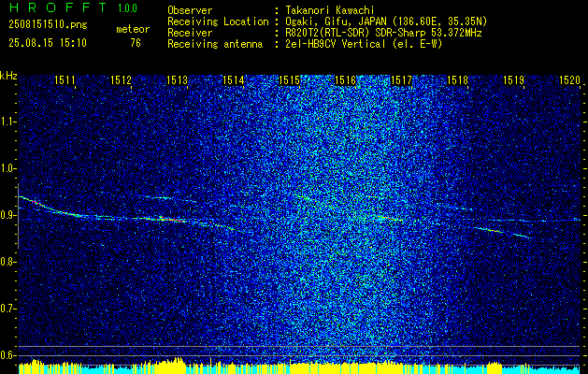
Task: Click the 1516 time marker
Action: click(345, 79)
